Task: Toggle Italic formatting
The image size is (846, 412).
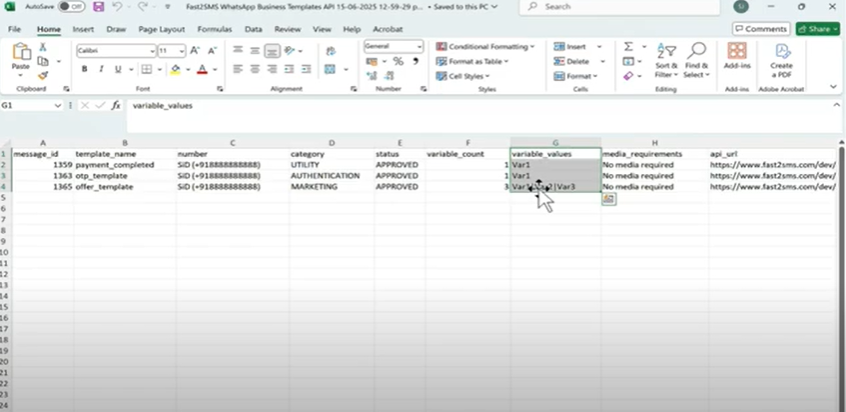Action: (x=100, y=69)
